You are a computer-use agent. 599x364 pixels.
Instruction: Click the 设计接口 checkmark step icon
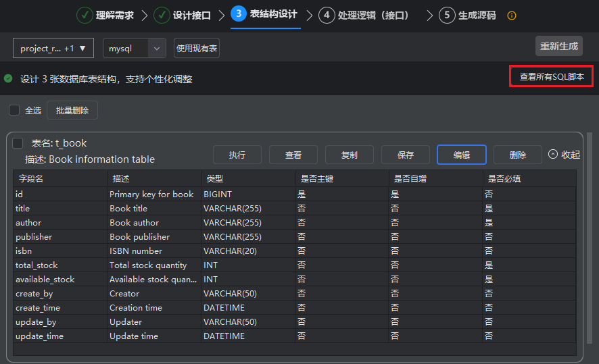pos(162,15)
